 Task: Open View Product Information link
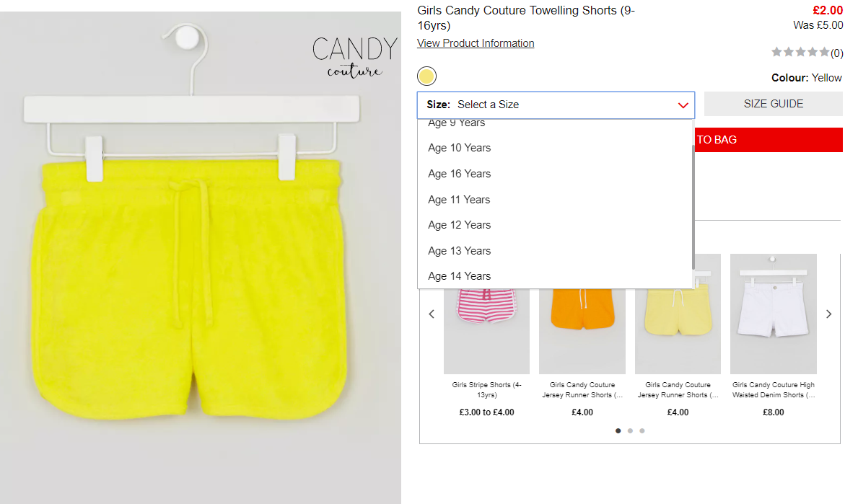pos(476,43)
